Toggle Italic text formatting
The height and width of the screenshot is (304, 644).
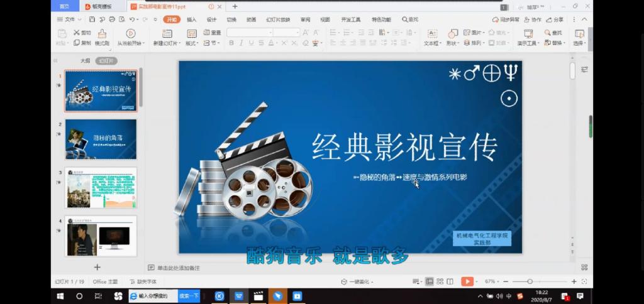[x=241, y=43]
